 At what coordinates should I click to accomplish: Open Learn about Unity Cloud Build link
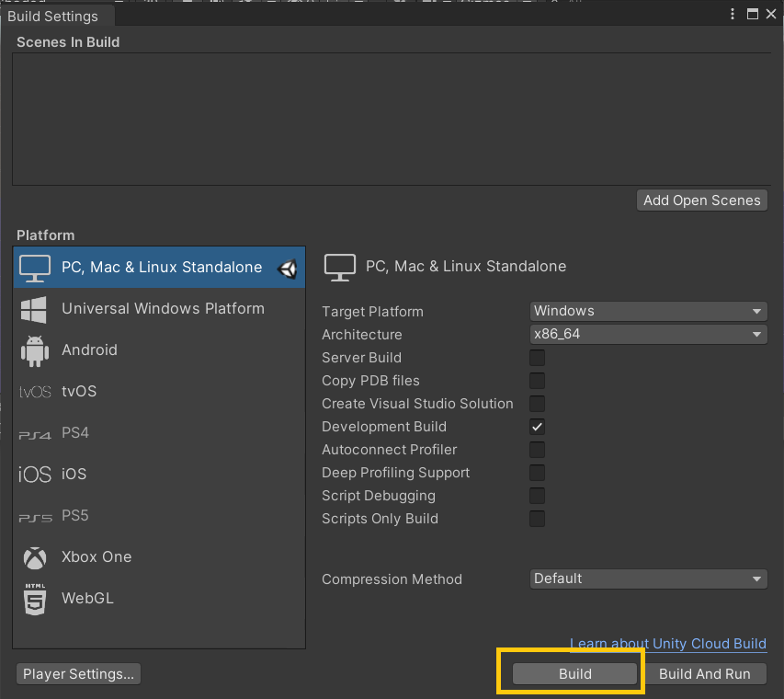(668, 644)
